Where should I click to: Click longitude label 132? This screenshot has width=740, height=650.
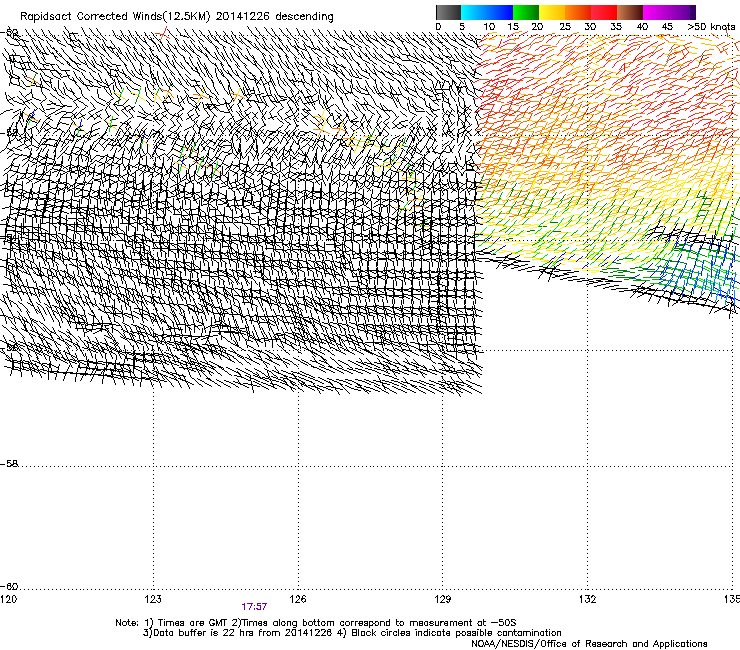[x=587, y=599]
